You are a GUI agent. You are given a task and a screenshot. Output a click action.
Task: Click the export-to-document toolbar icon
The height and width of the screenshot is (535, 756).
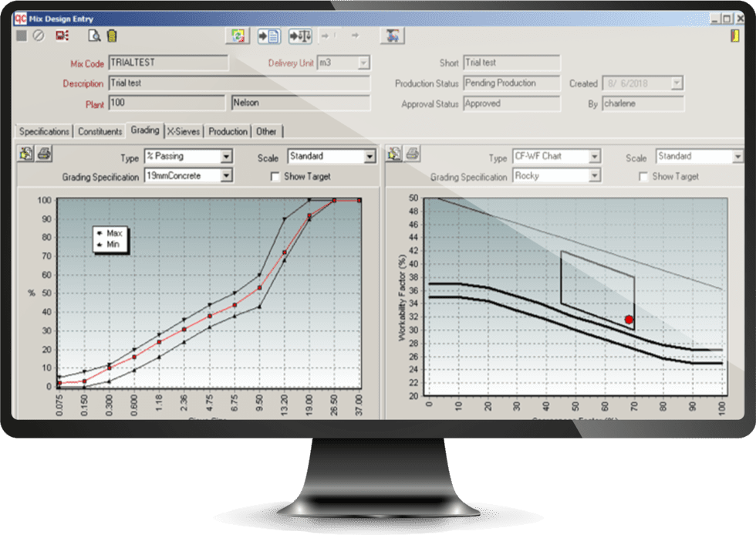(268, 36)
